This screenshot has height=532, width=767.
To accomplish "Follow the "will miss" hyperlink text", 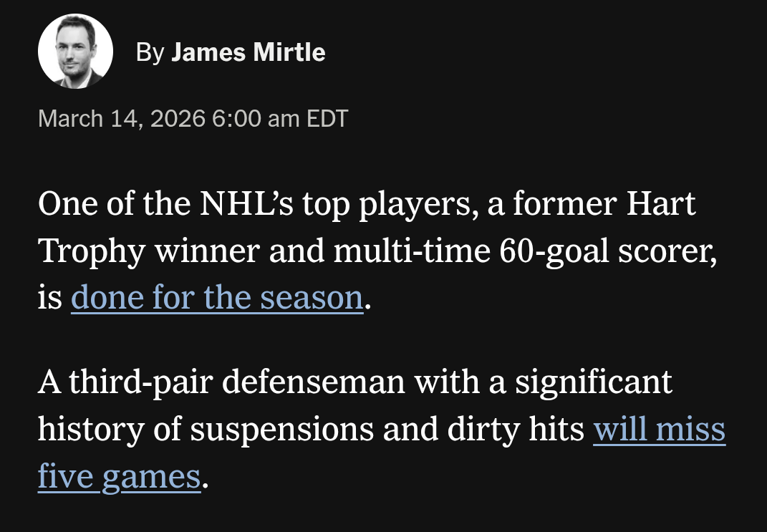I will pos(659,430).
